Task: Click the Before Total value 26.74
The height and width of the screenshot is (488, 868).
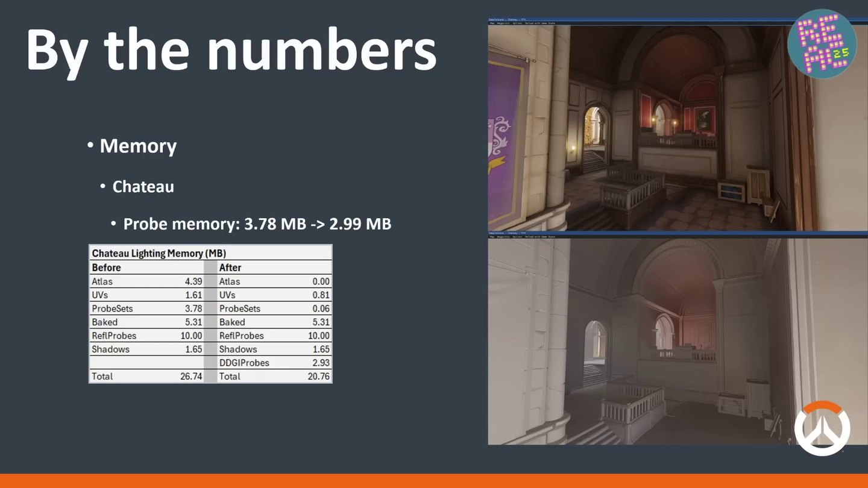Action: (191, 377)
